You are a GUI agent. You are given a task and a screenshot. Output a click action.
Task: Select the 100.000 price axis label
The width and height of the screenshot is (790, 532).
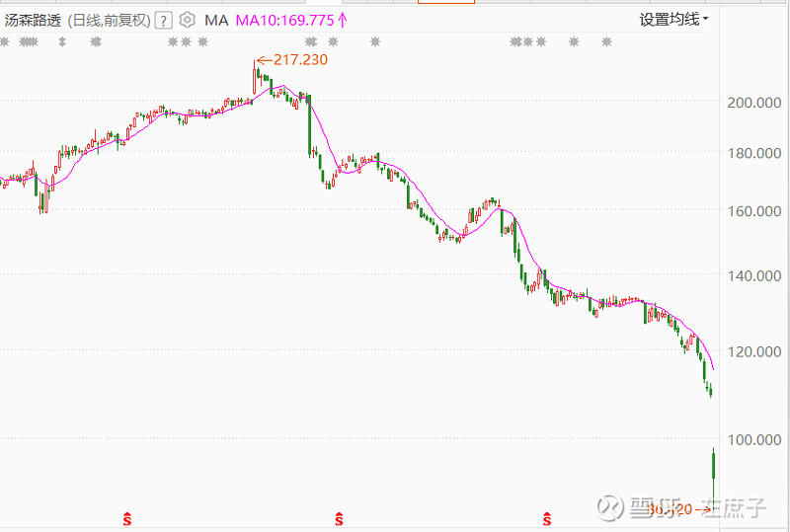753,438
